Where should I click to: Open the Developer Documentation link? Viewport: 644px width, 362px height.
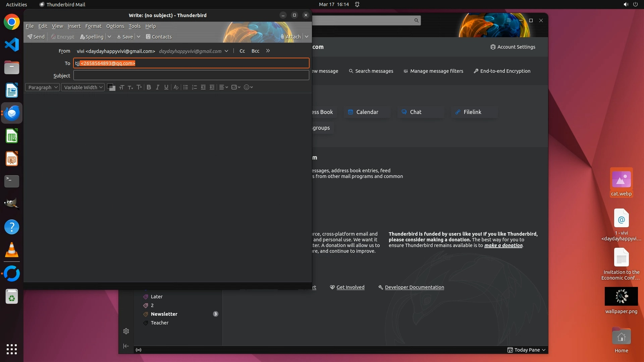click(414, 287)
